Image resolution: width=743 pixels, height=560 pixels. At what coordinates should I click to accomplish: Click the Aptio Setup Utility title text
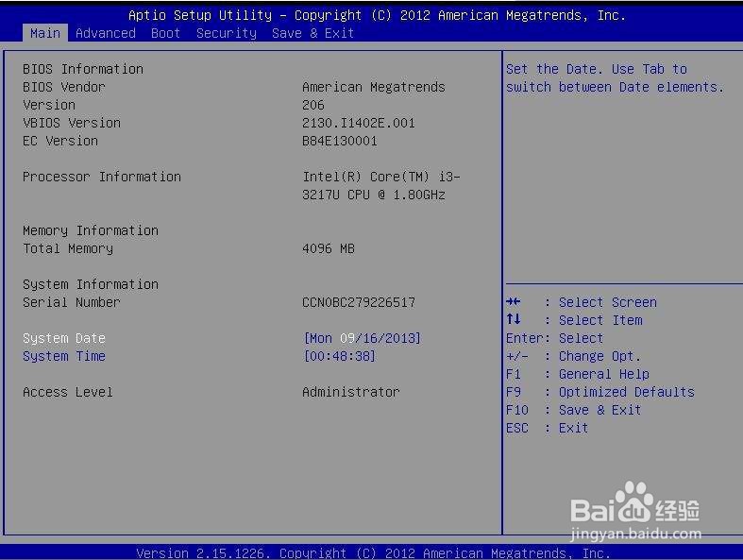pyautogui.click(x=377, y=16)
